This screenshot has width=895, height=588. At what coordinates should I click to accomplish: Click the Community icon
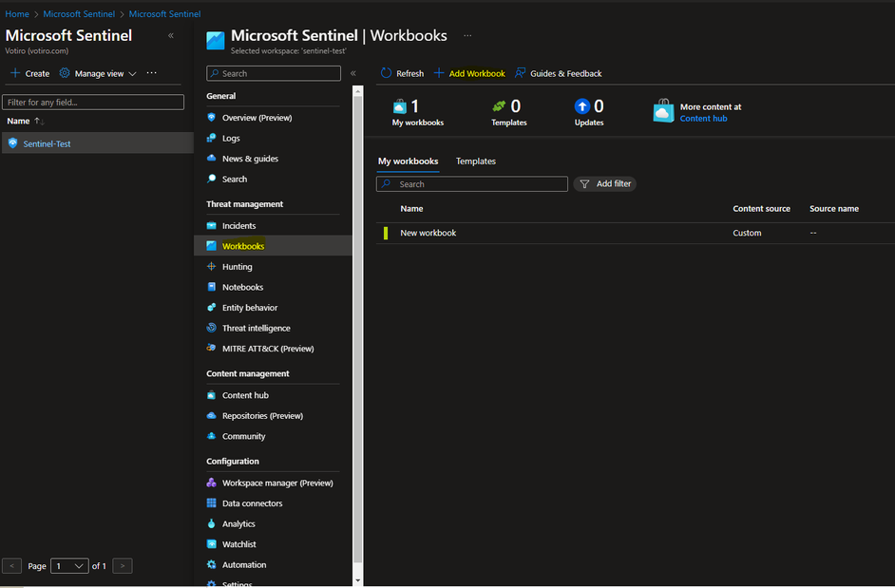pyautogui.click(x=211, y=436)
